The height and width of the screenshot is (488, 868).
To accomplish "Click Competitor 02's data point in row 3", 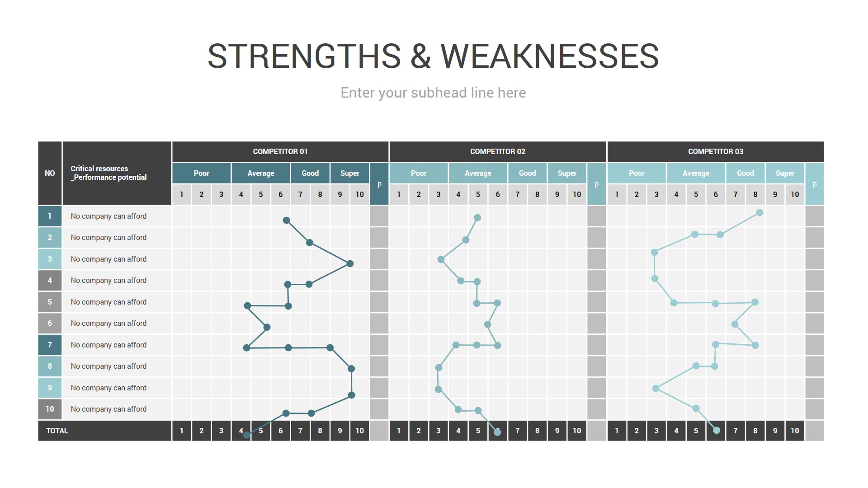I will point(441,259).
